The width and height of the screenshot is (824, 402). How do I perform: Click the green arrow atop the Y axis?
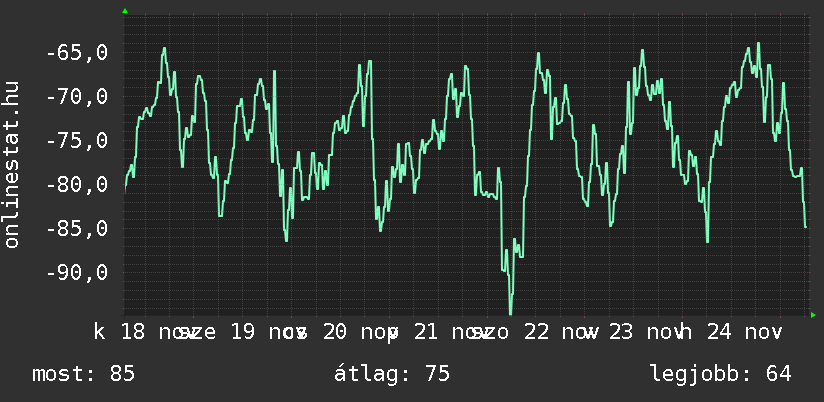click(x=124, y=11)
